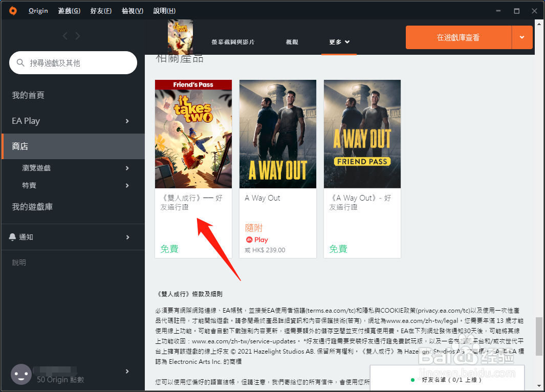The image size is (545, 392).
Task: Expand the 特賣 chevron
Action: tap(127, 186)
